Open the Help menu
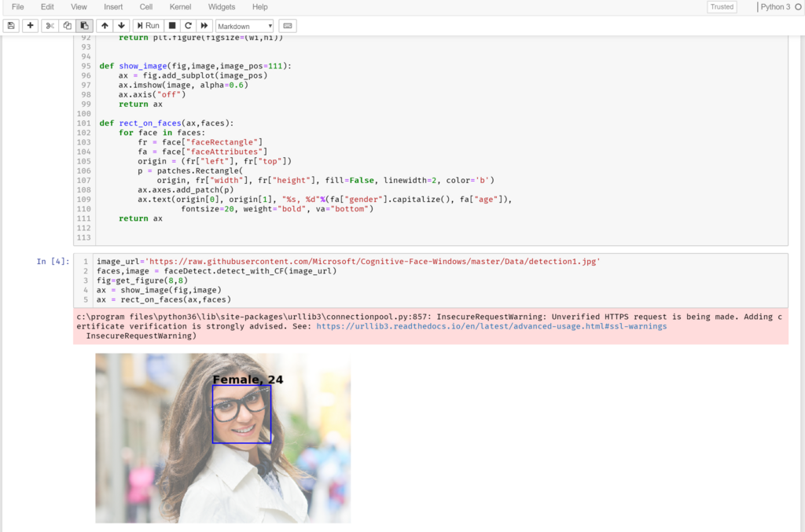Screen dimensions: 805x532 click(259, 7)
